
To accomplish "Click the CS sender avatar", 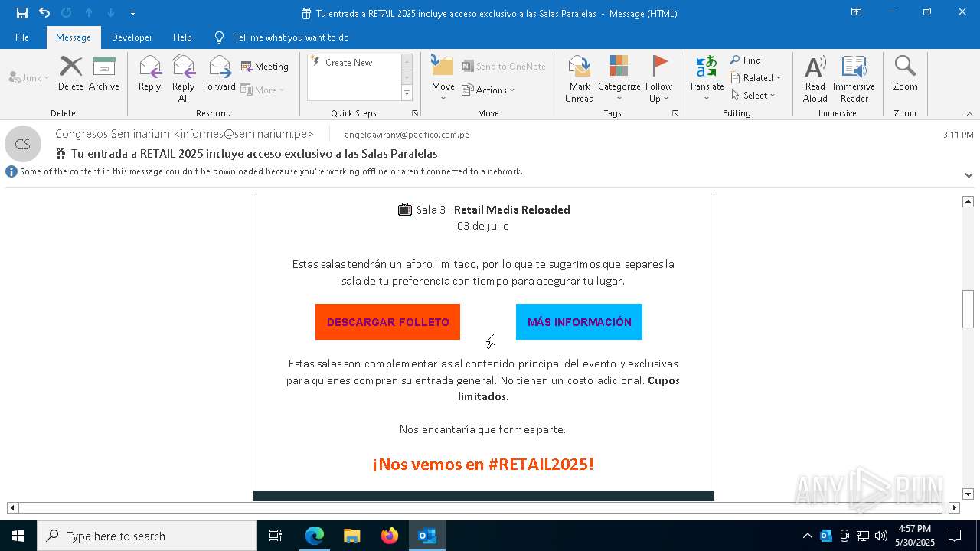I will pos(22,144).
